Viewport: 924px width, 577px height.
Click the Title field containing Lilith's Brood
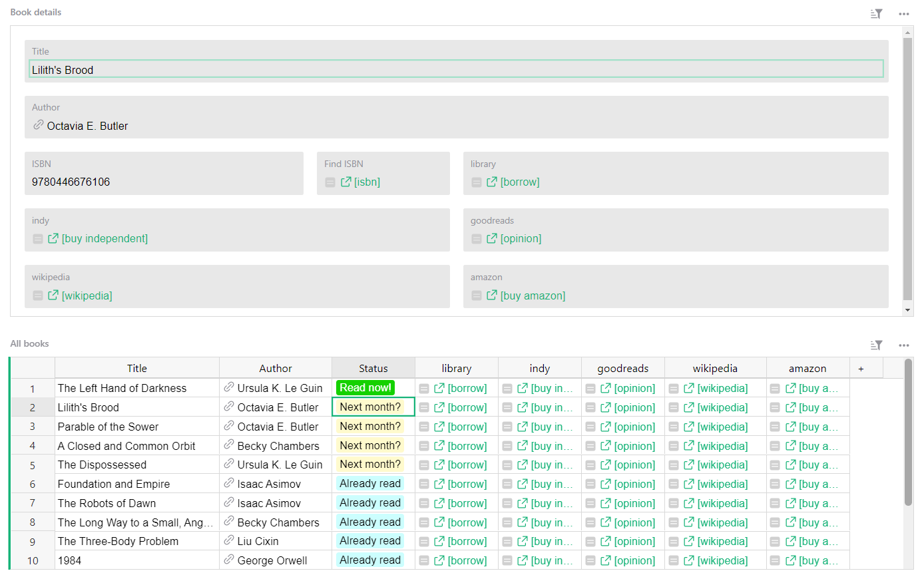tap(456, 70)
